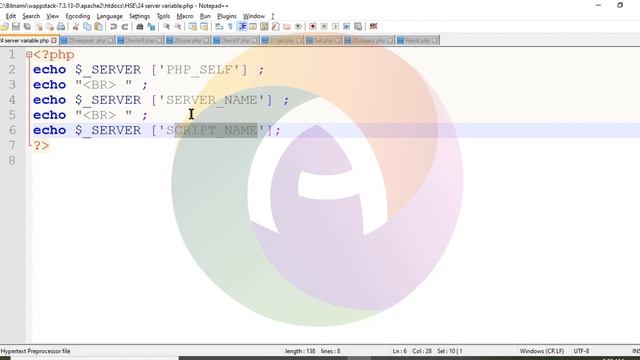Click the Zoom Out toolbar icon
This screenshot has height=360, width=640.
(178, 27)
